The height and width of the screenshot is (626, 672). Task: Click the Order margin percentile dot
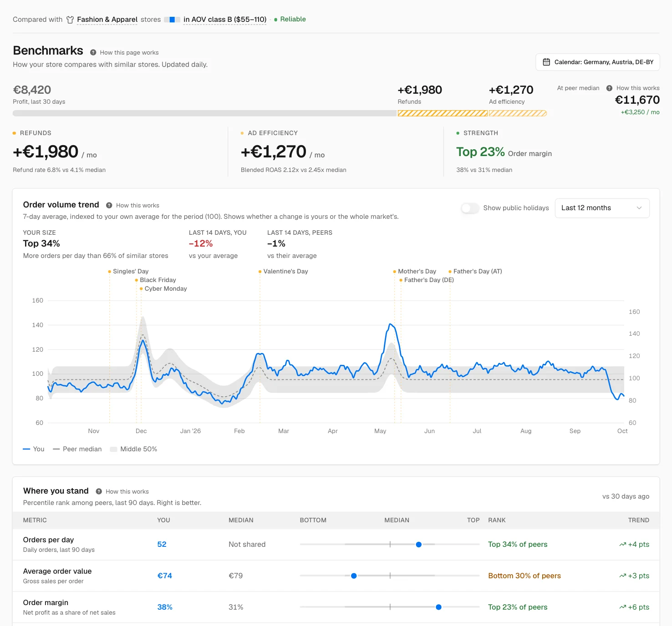click(x=438, y=607)
